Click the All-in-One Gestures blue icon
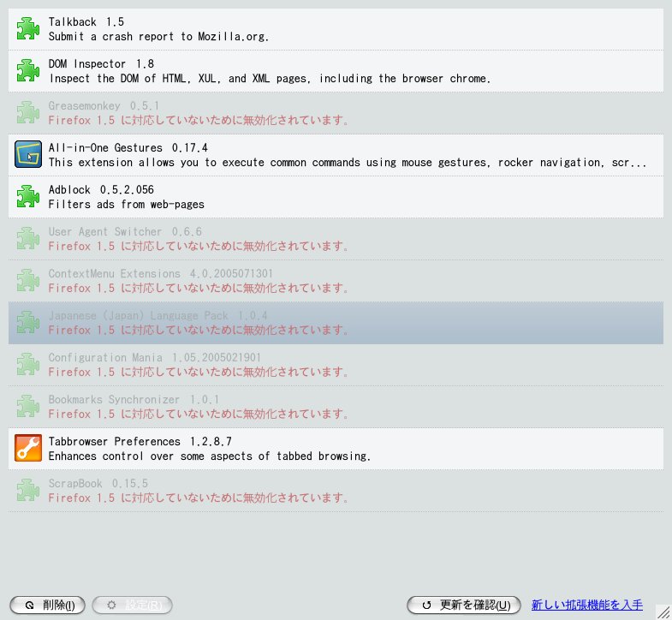672x620 pixels. pos(28,154)
